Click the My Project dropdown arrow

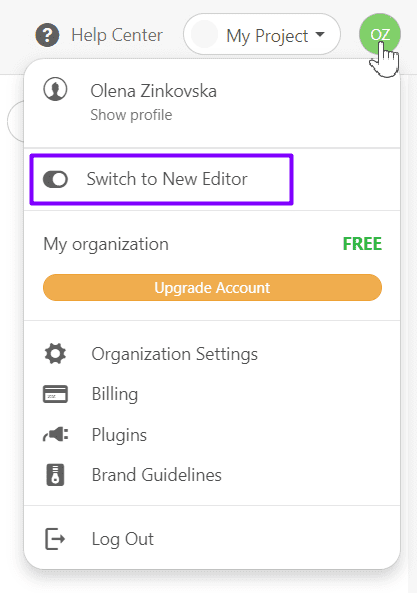coord(320,34)
